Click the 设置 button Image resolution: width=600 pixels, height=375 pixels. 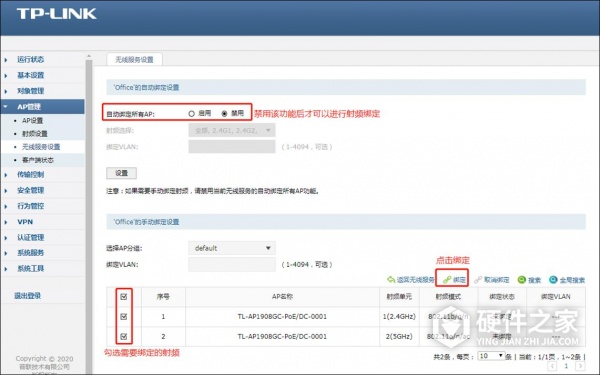coord(121,173)
